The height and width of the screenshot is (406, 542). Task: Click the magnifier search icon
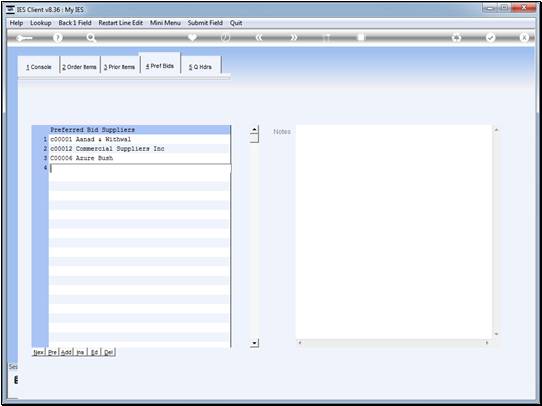click(91, 38)
